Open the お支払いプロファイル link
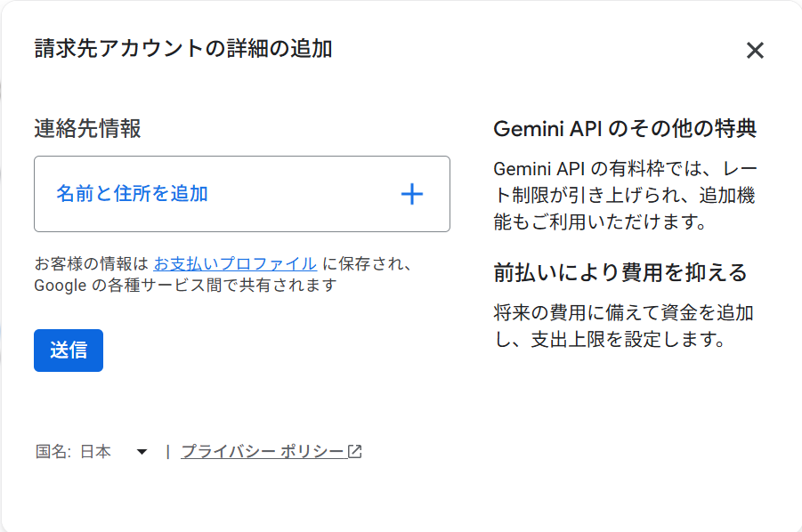Image resolution: width=802 pixels, height=532 pixels. coord(235,263)
